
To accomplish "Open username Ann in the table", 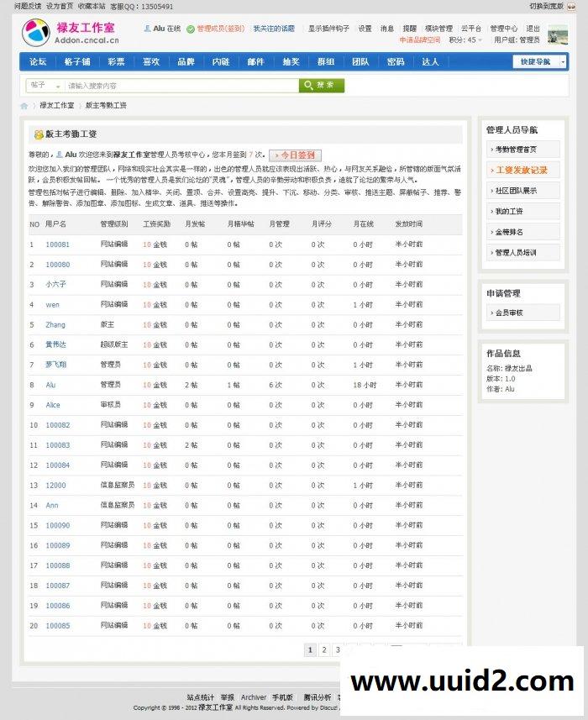I will click(x=52, y=506).
